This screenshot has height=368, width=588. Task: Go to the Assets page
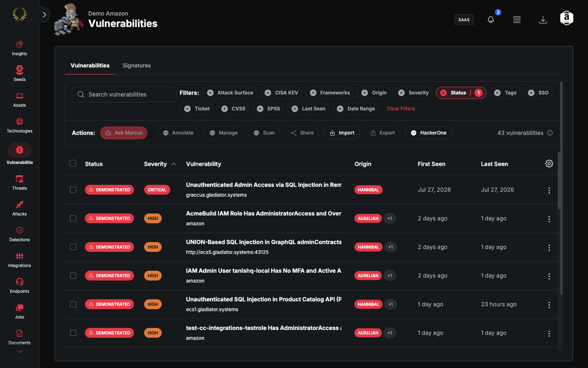point(19,99)
